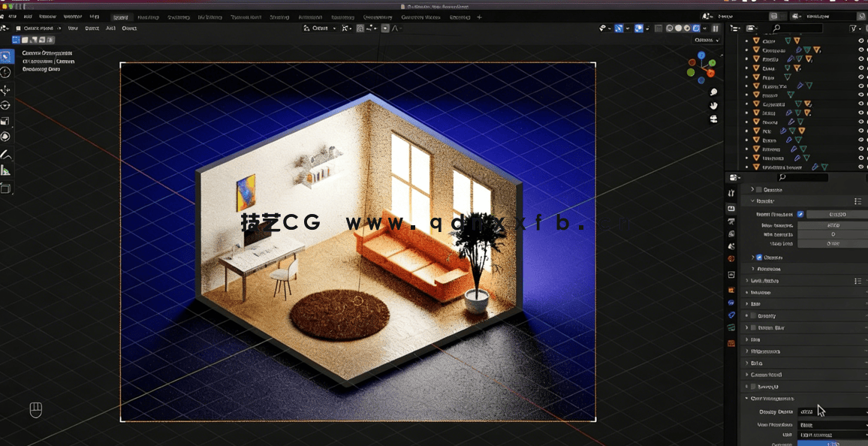Expand the Light Paths section
The width and height of the screenshot is (868, 446).
click(x=764, y=281)
